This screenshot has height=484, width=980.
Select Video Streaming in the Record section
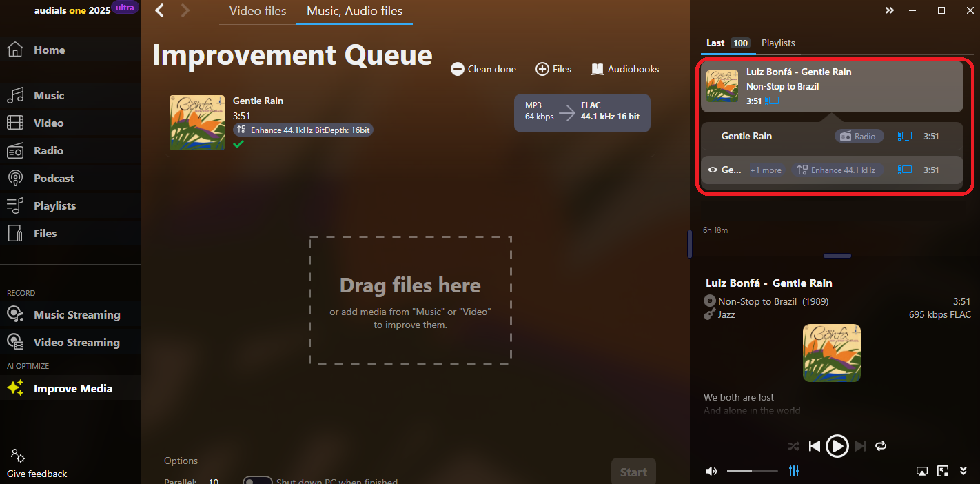78,342
